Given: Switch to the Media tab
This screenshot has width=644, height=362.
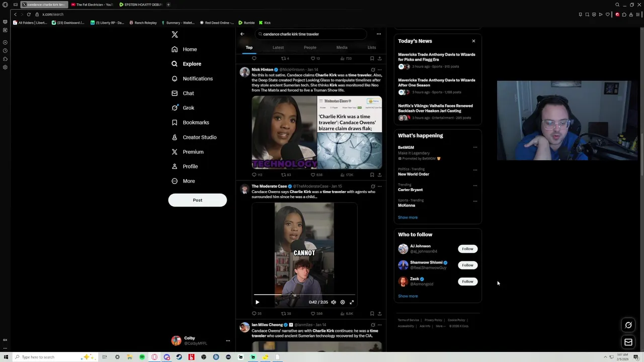Looking at the screenshot, I should pyautogui.click(x=342, y=47).
